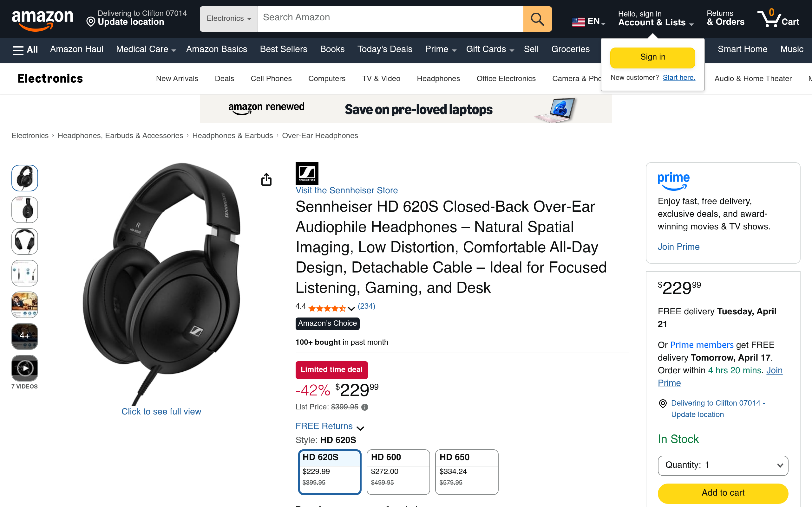Viewport: 812px width, 507px height.
Task: Select the HD 600 style option
Action: (398, 472)
